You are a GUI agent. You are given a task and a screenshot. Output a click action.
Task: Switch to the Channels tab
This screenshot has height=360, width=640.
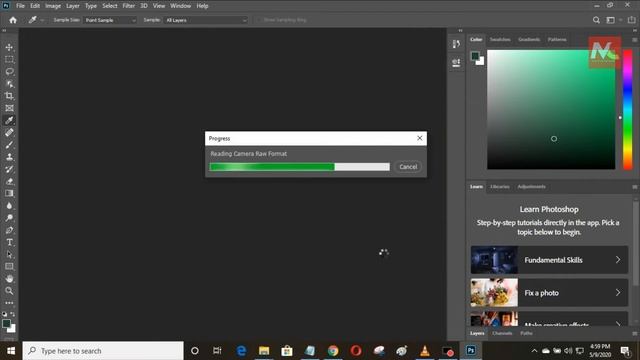tap(502, 333)
